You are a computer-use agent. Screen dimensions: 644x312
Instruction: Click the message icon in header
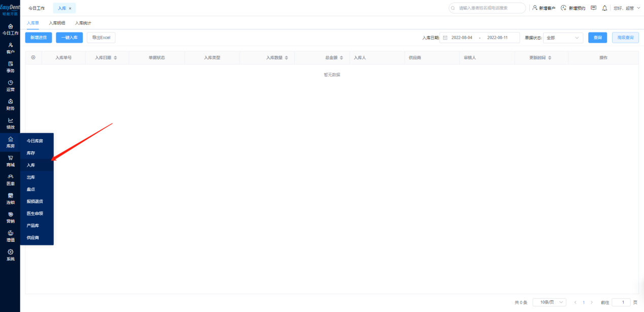coord(594,8)
